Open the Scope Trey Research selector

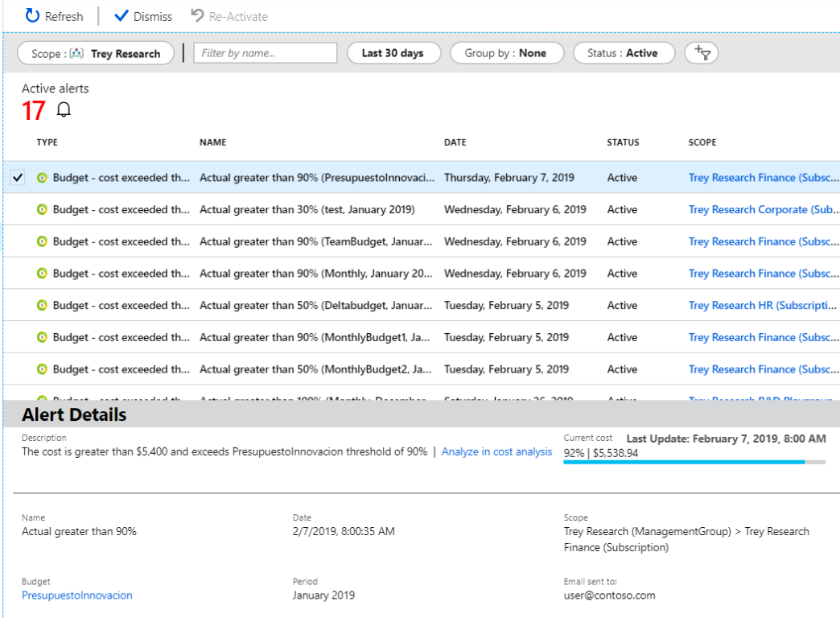pyautogui.click(x=96, y=54)
